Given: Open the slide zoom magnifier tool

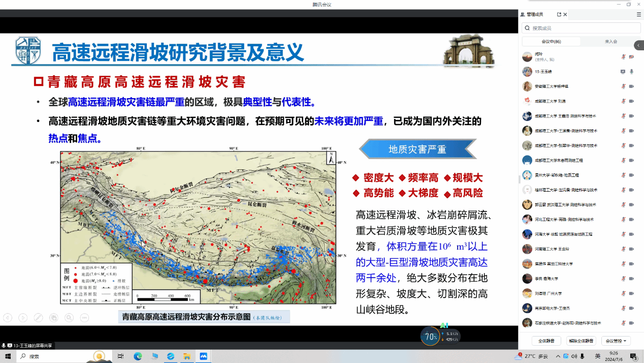Looking at the screenshot, I should (69, 318).
